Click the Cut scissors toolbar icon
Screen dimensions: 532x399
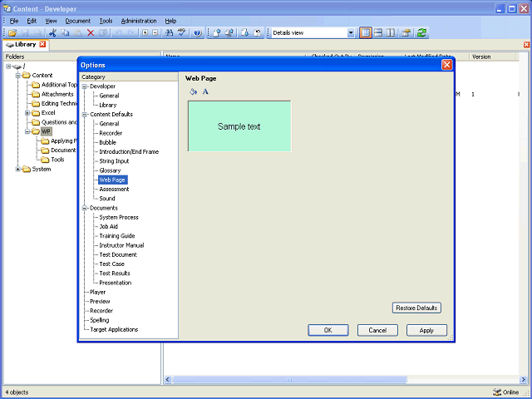(52, 33)
